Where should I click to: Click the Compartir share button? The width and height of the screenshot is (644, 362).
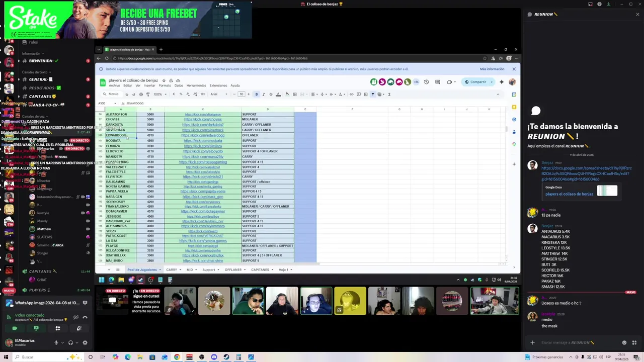(x=475, y=82)
